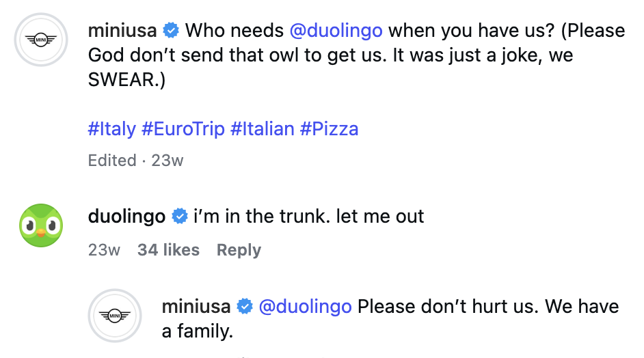Click verified badge next to caption's miniusa
The height and width of the screenshot is (358, 644).
pos(171,31)
